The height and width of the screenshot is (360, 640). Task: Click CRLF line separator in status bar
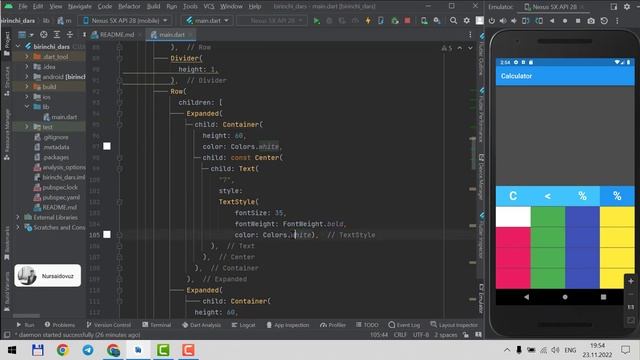click(400, 335)
